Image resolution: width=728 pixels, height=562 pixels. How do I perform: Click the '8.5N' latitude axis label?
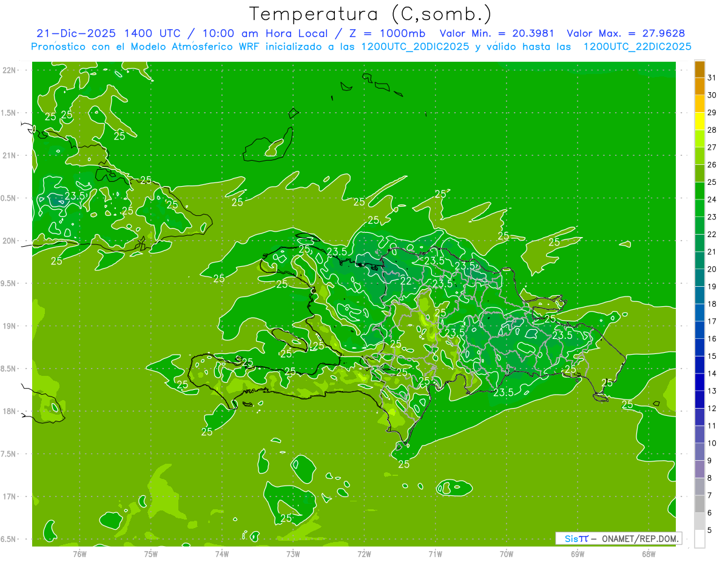[9, 369]
